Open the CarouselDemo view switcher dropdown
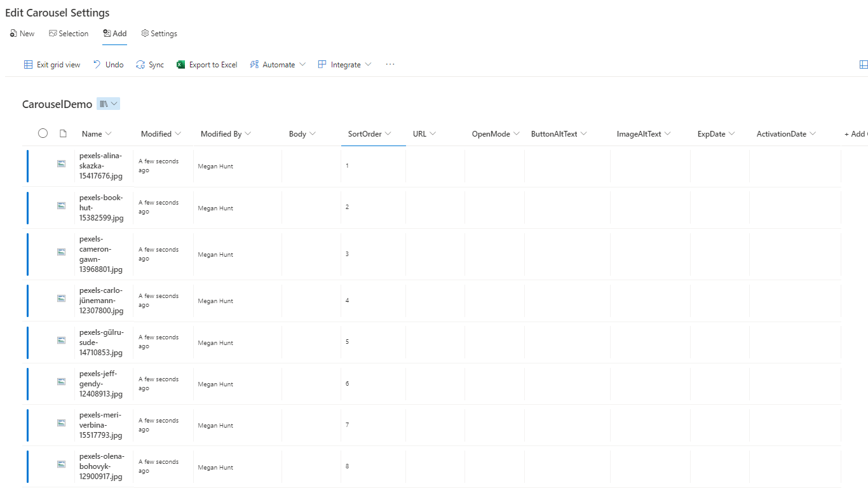 108,104
